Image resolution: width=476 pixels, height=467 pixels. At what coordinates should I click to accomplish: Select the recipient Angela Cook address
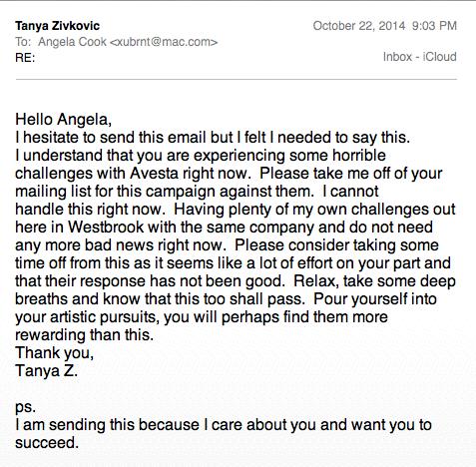[128, 42]
